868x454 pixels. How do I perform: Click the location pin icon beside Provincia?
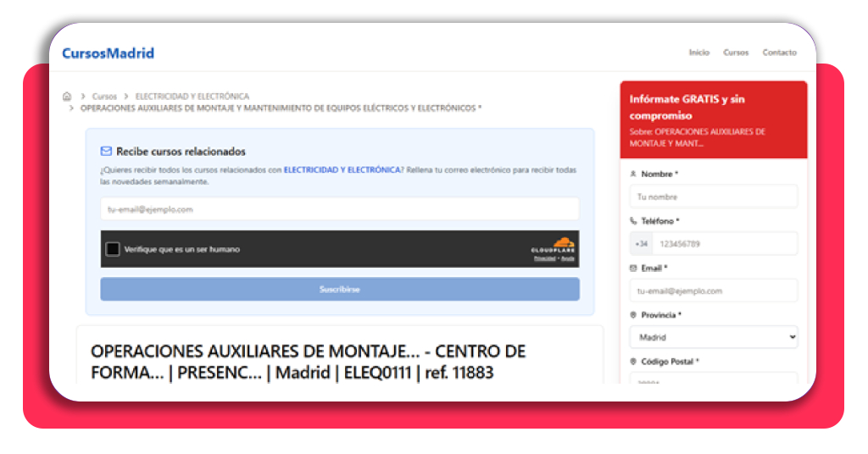633,314
